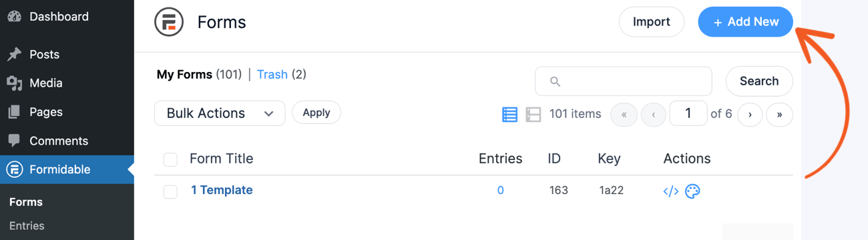Tick the select-all checkbox beside Form Title
Screen dimensions: 868x240
point(170,159)
